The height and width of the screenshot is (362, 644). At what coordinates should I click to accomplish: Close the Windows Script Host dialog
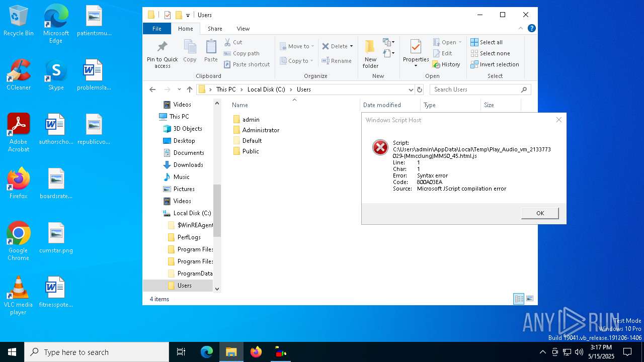click(x=558, y=120)
